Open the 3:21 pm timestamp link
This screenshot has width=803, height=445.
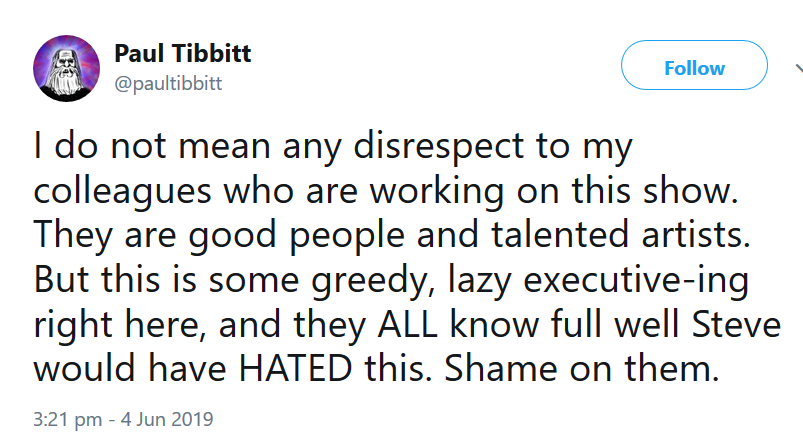coord(68,419)
